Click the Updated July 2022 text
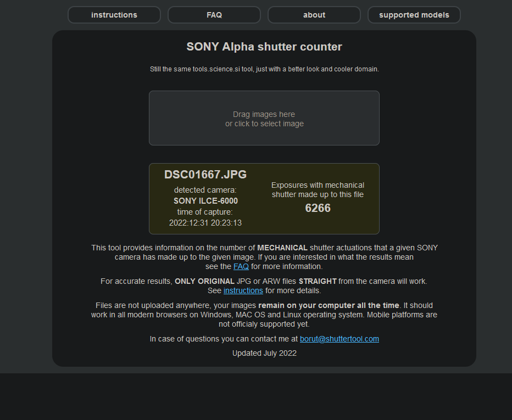This screenshot has height=420, width=512. tap(264, 354)
